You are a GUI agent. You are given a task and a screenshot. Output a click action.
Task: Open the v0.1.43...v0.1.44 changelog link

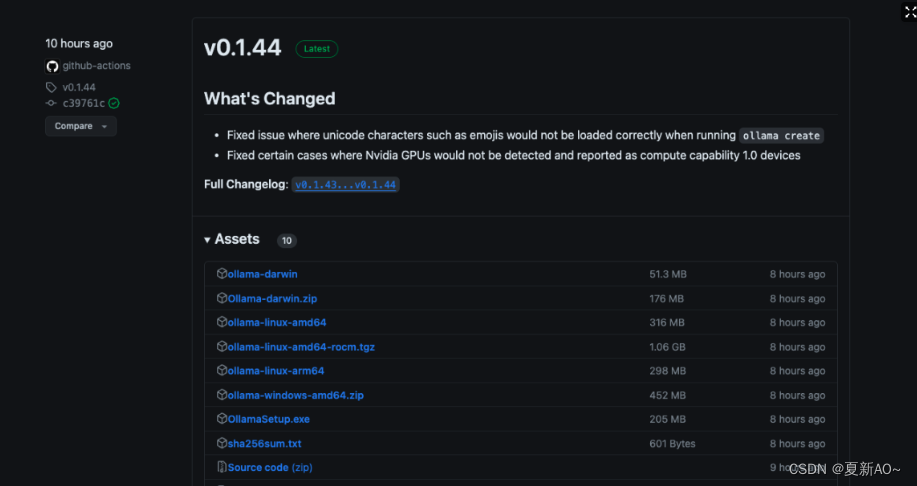(x=346, y=185)
